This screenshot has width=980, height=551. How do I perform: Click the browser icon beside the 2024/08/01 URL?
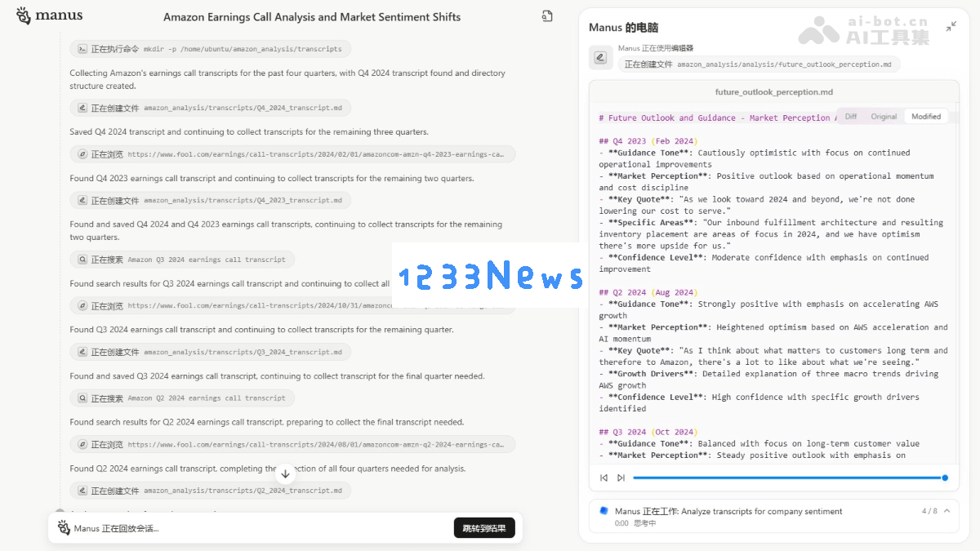[x=82, y=445]
